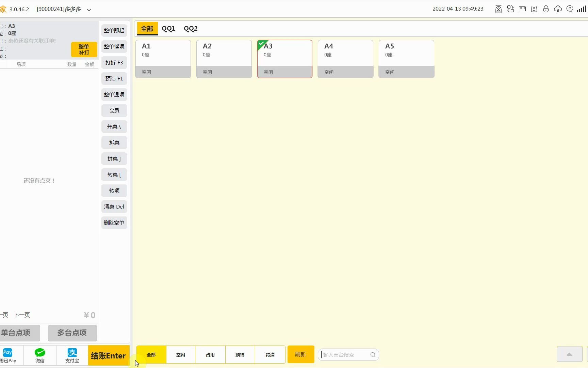This screenshot has height=368, width=588.
Task: Click the 整单补打 reprint button
Action: pos(84,49)
